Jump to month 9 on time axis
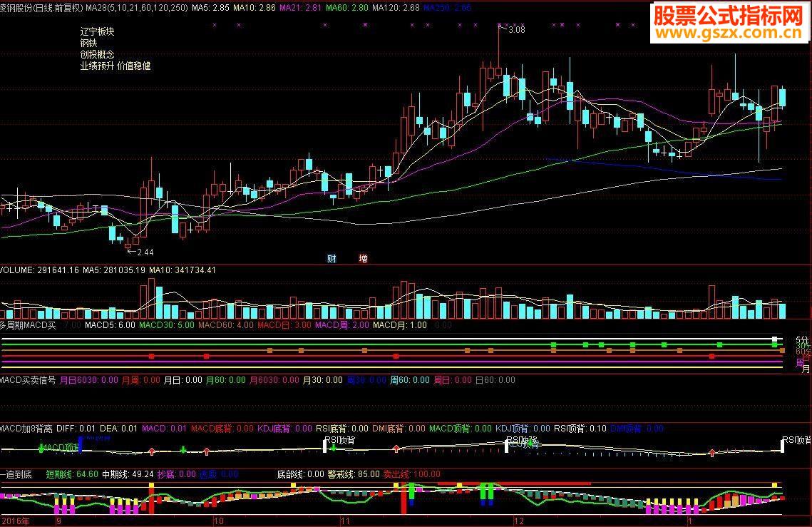 [x=58, y=521]
